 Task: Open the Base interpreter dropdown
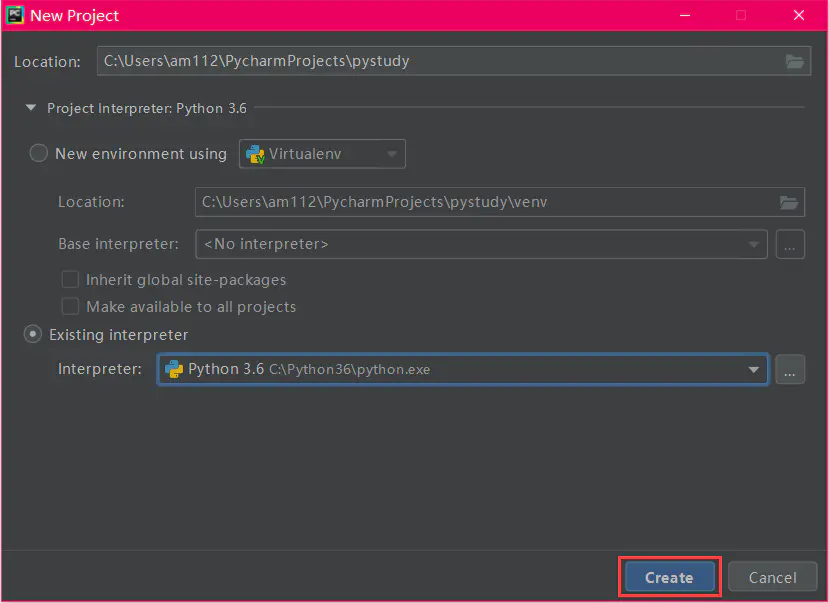tap(481, 244)
